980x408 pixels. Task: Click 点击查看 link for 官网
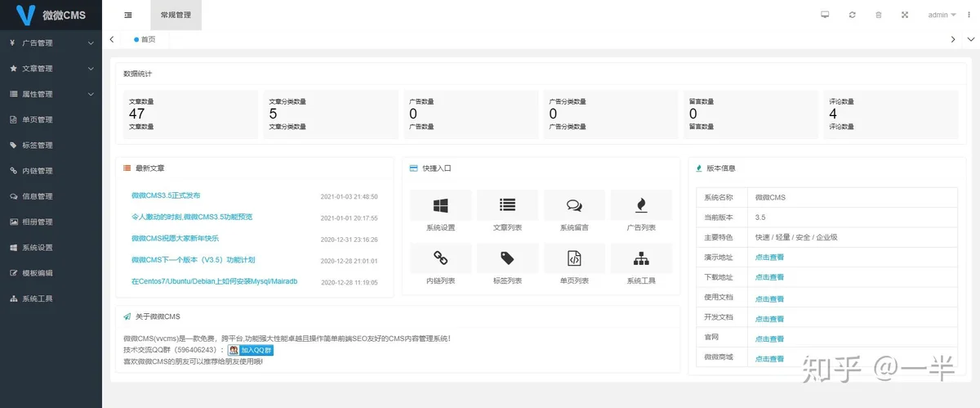point(769,339)
